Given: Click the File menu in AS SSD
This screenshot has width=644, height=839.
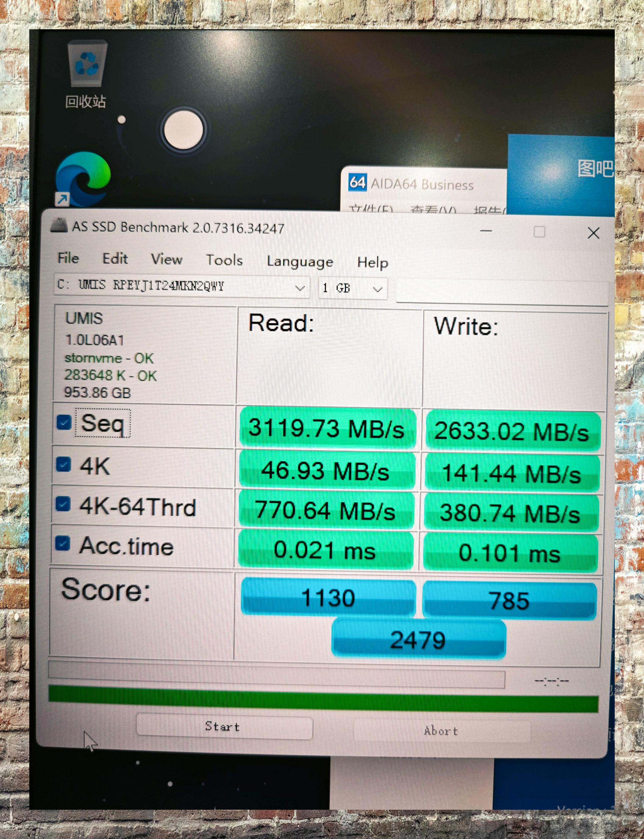Looking at the screenshot, I should coord(68,259).
